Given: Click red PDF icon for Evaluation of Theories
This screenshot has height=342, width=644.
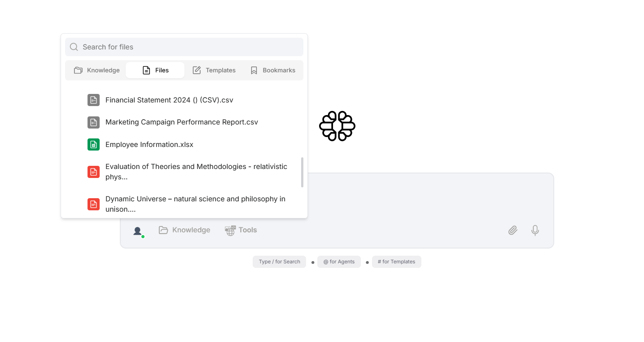Looking at the screenshot, I should click(93, 172).
